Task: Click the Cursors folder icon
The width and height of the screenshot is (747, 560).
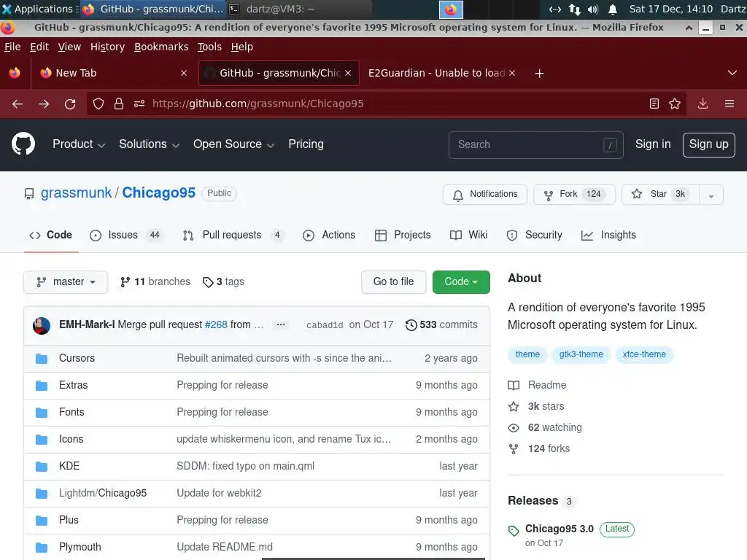Action: 42,359
